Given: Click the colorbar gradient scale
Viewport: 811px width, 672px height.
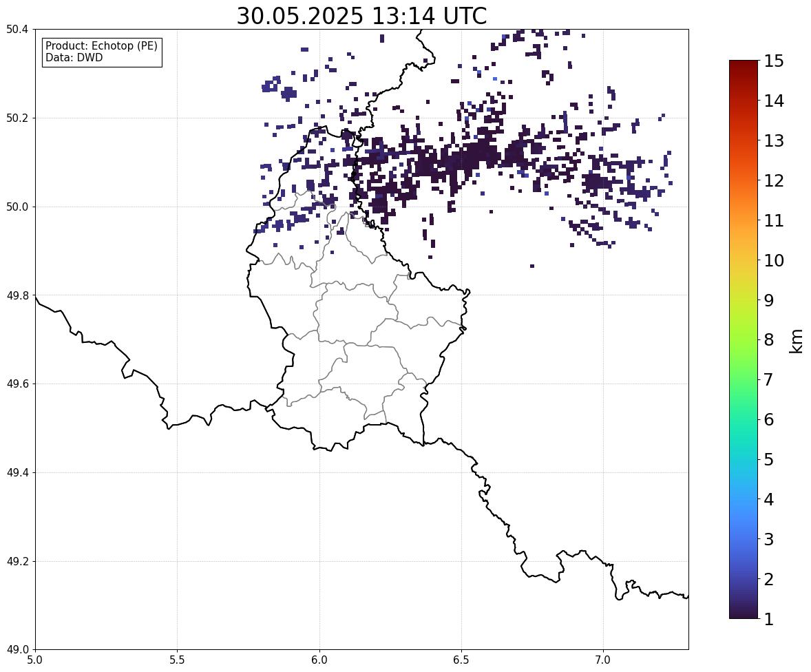Looking at the screenshot, I should pos(744,339).
